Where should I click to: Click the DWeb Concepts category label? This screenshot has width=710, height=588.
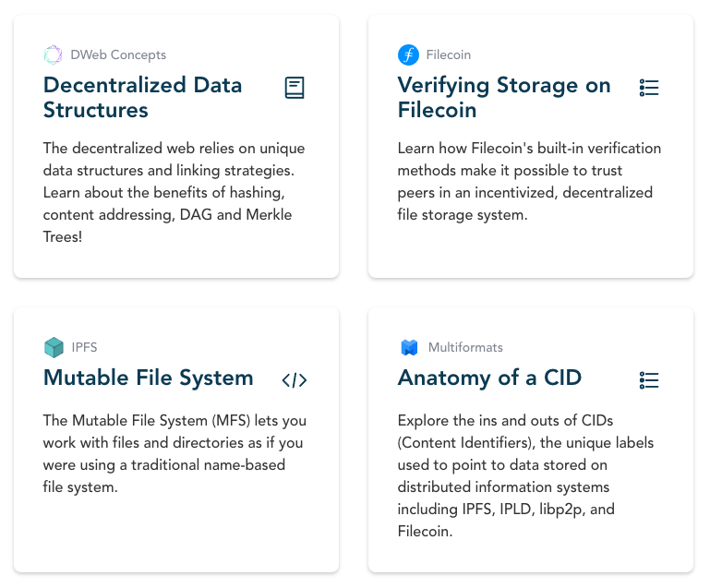point(118,54)
